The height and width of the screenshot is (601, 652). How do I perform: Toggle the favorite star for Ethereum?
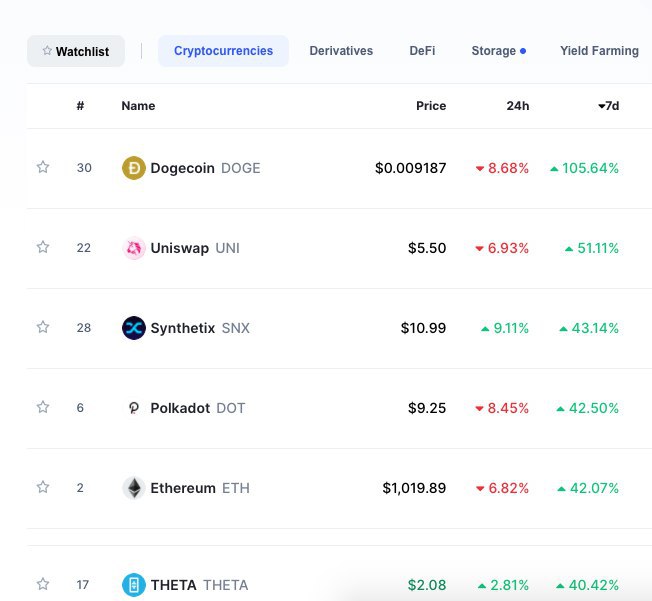tap(43, 487)
